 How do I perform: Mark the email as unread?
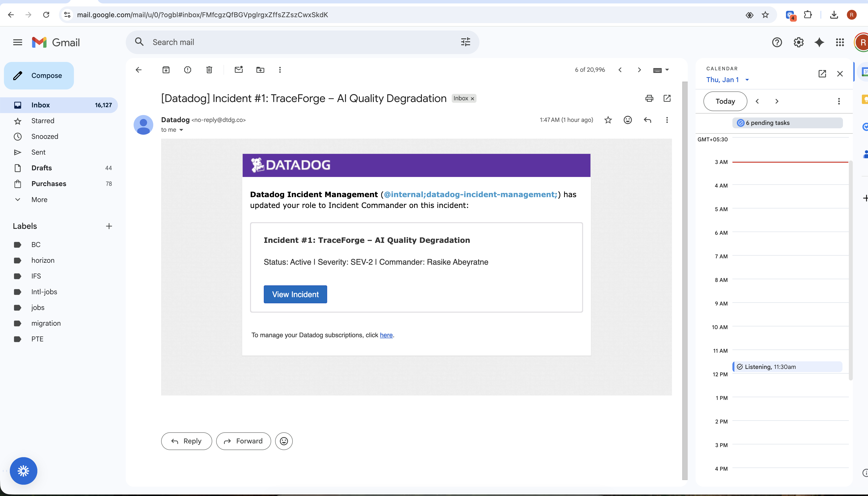click(x=239, y=70)
